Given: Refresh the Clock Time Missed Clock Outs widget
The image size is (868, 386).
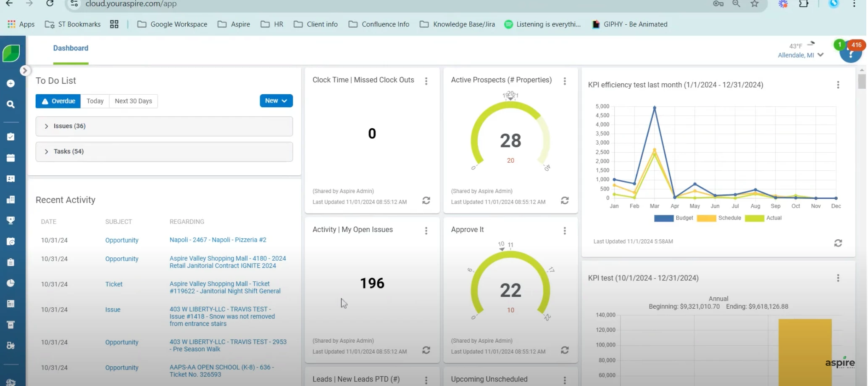Looking at the screenshot, I should click(x=426, y=201).
